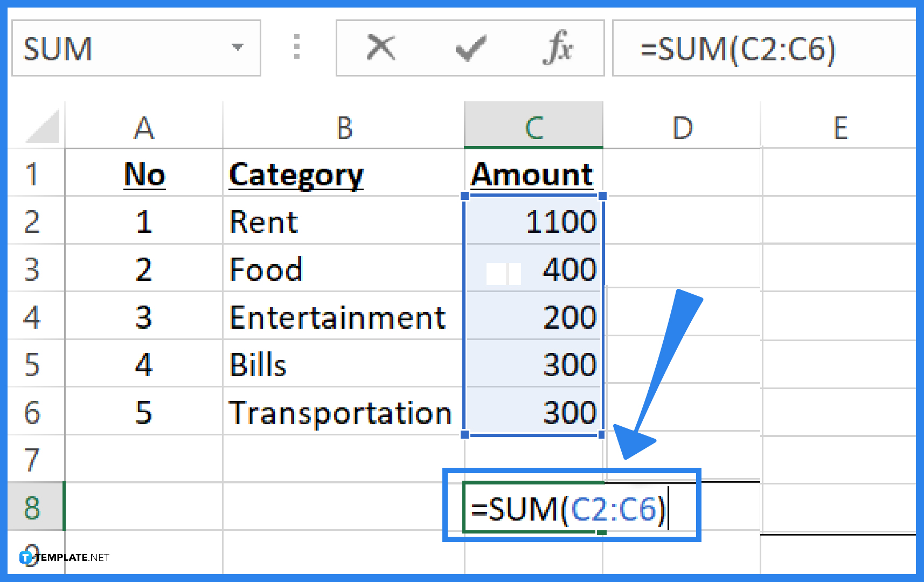Viewport: 924px width, 582px height.
Task: Select row 2 header
Action: tap(32, 221)
